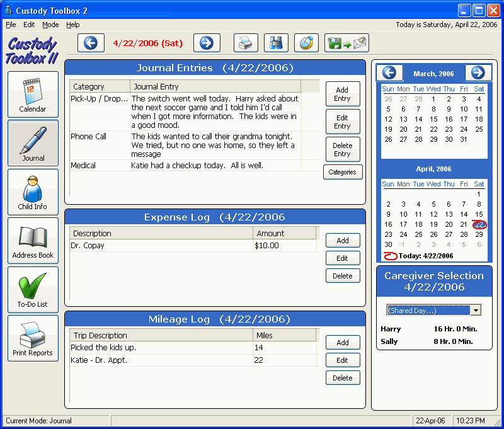This screenshot has height=429, width=504.
Task: Open the Mode menu
Action: [x=50, y=25]
